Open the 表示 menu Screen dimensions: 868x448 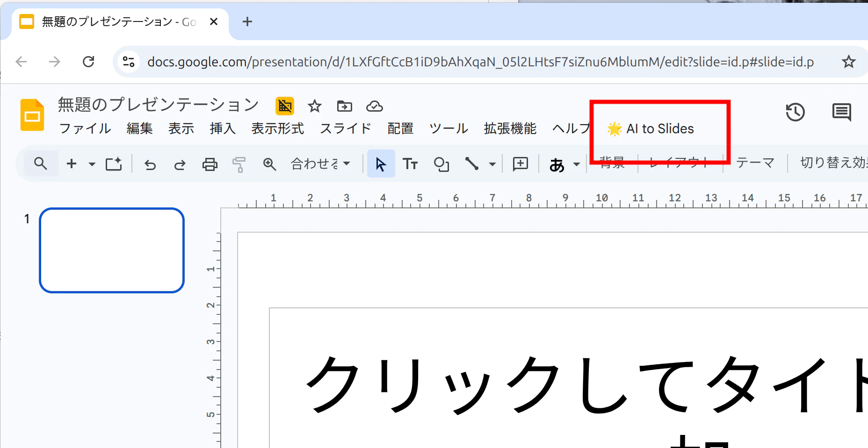(x=181, y=128)
